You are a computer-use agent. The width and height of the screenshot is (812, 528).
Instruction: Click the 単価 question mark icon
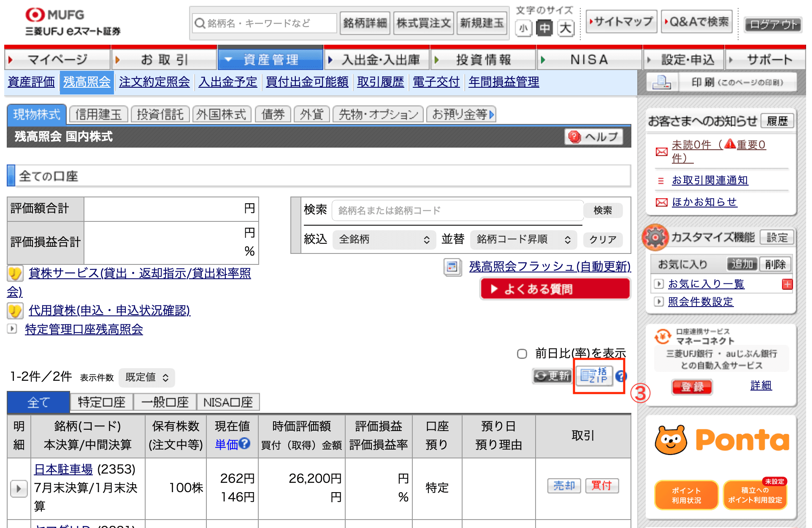244,443
